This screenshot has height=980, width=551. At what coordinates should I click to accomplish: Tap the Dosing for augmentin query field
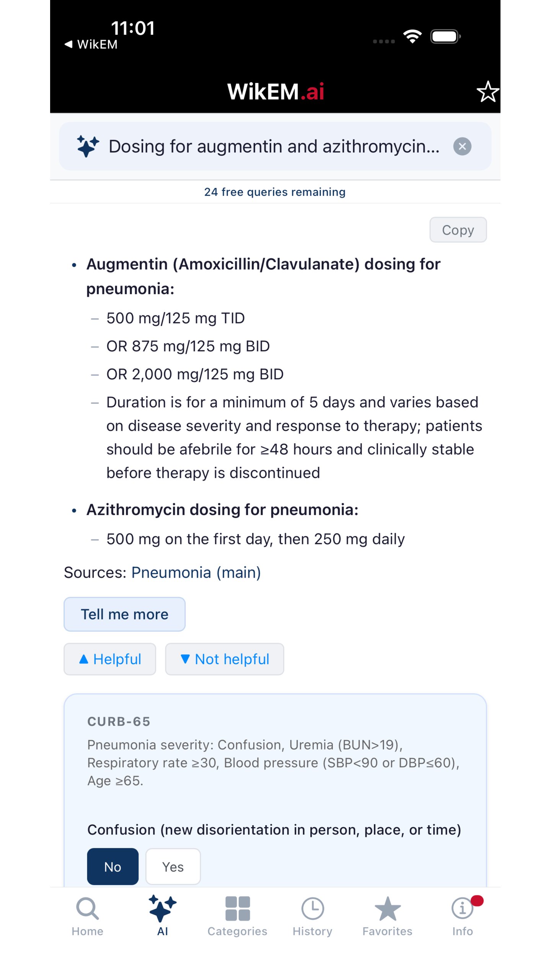coord(274,146)
